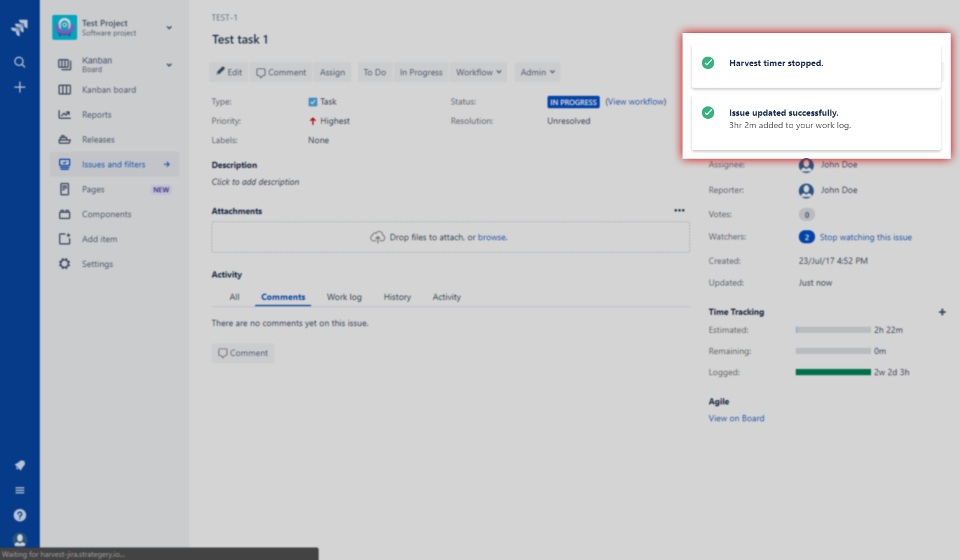
Task: Switch to the Work log tab
Action: (x=343, y=297)
